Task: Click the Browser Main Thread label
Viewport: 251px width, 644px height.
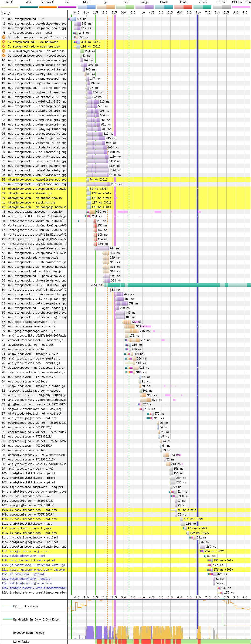Action: tap(29, 633)
